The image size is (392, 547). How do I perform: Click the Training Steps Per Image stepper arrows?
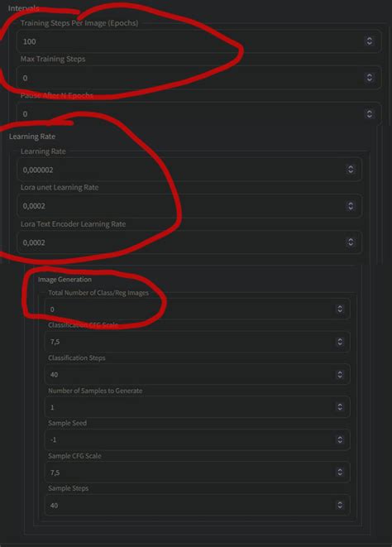[x=369, y=41]
